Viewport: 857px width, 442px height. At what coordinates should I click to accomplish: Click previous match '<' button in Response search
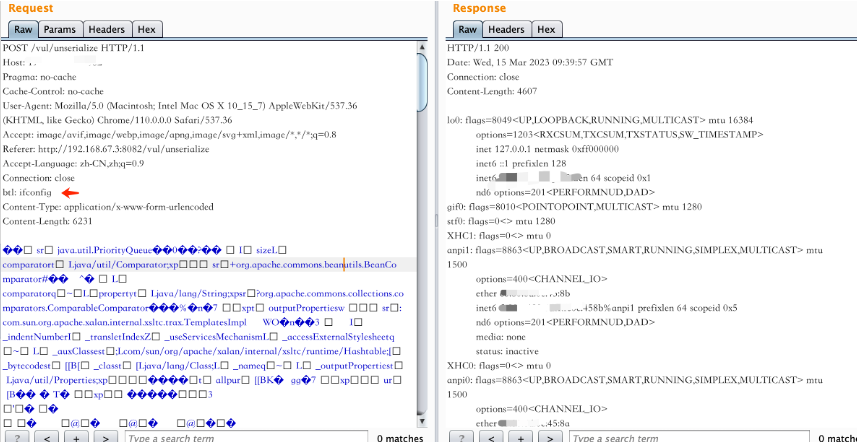(x=491, y=437)
